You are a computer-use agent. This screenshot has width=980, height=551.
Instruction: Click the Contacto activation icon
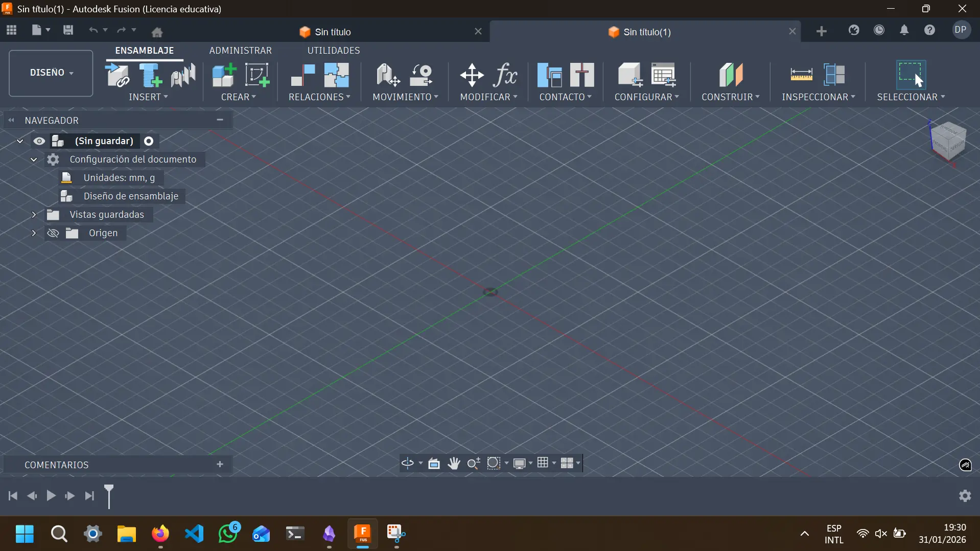click(x=551, y=75)
